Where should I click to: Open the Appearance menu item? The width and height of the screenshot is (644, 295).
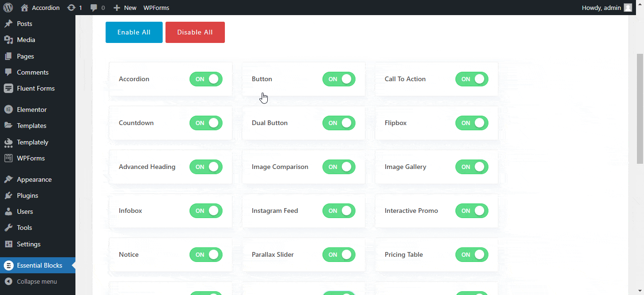point(38,179)
